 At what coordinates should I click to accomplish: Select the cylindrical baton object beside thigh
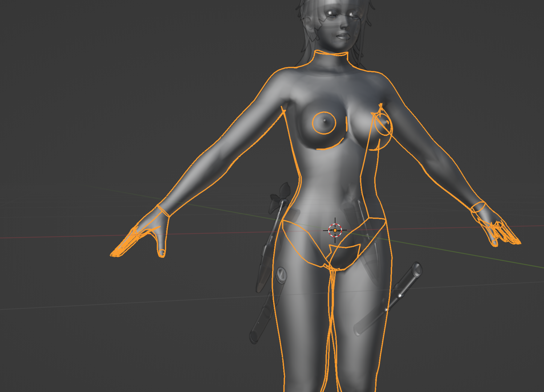click(x=388, y=299)
